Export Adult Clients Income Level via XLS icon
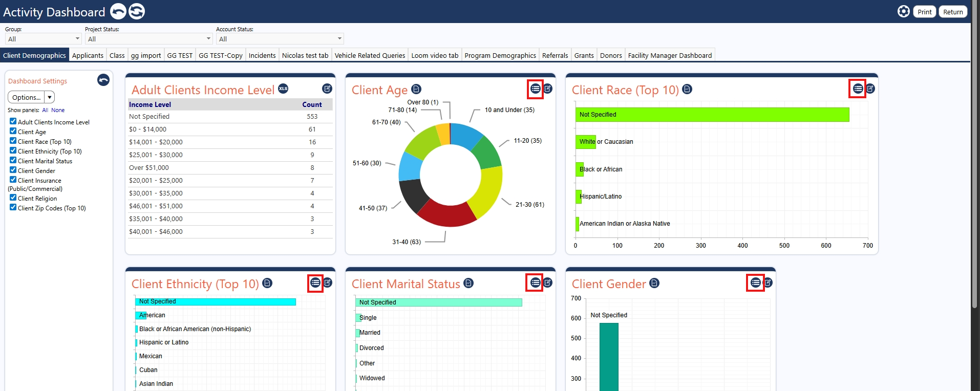The image size is (980, 391). (x=283, y=89)
